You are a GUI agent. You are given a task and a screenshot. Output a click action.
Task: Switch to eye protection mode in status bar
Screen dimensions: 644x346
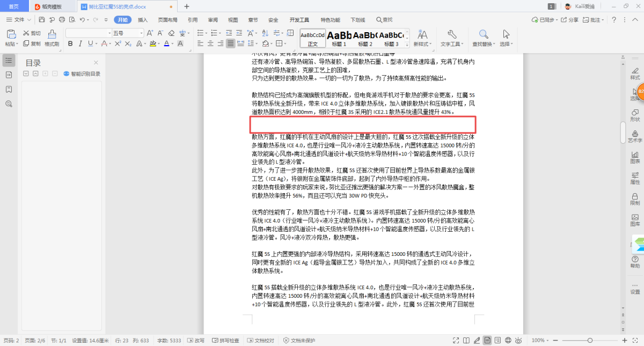pyautogui.click(x=519, y=340)
